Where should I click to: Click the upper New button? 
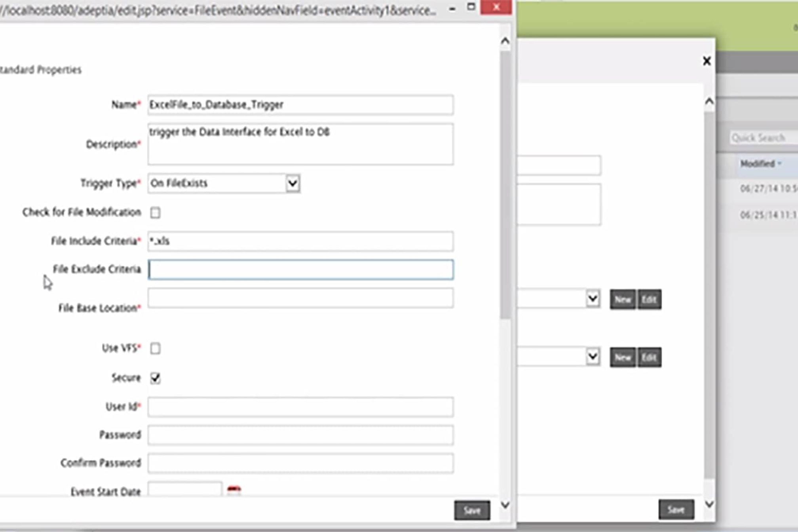[623, 300]
